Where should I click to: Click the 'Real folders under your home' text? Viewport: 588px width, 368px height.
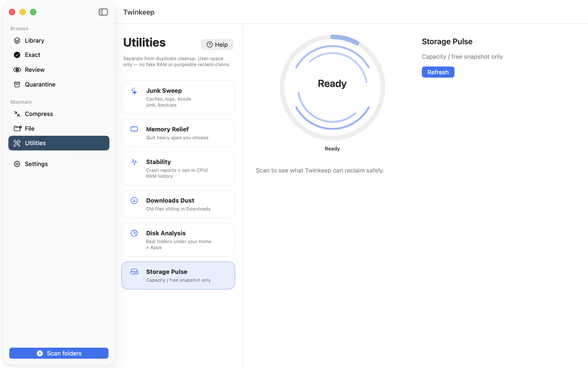[x=179, y=244]
